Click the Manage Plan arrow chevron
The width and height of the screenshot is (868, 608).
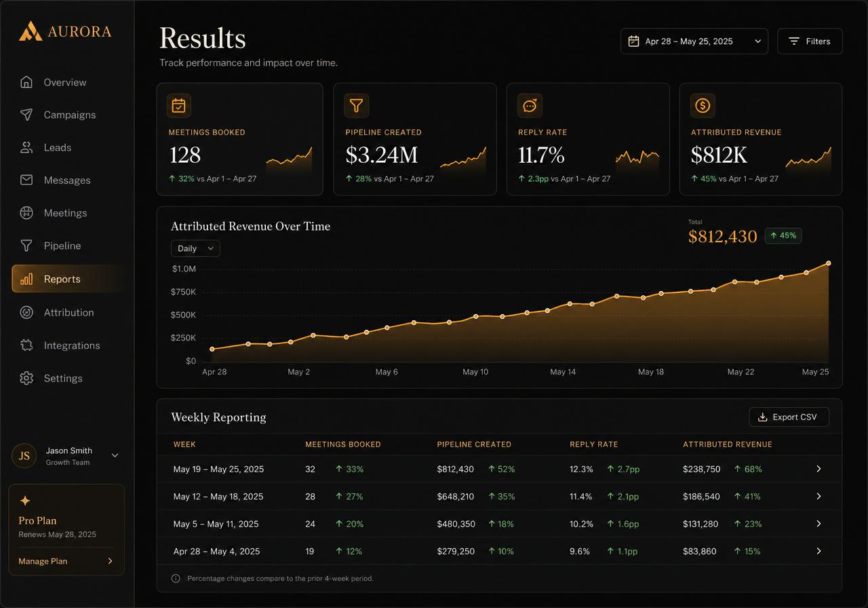(x=110, y=561)
